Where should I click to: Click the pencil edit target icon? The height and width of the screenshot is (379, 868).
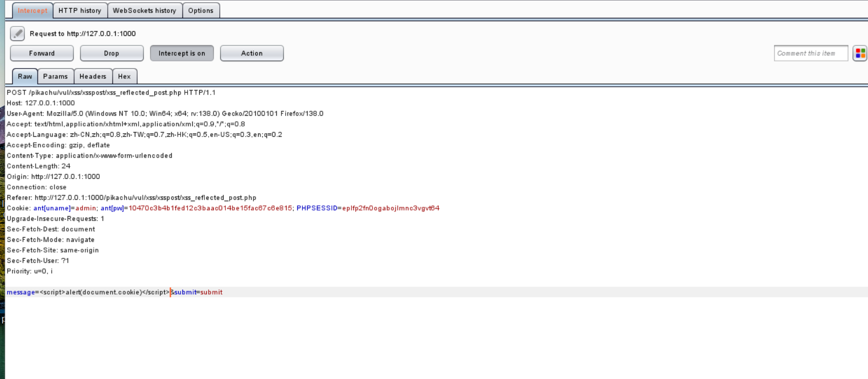pos(17,34)
